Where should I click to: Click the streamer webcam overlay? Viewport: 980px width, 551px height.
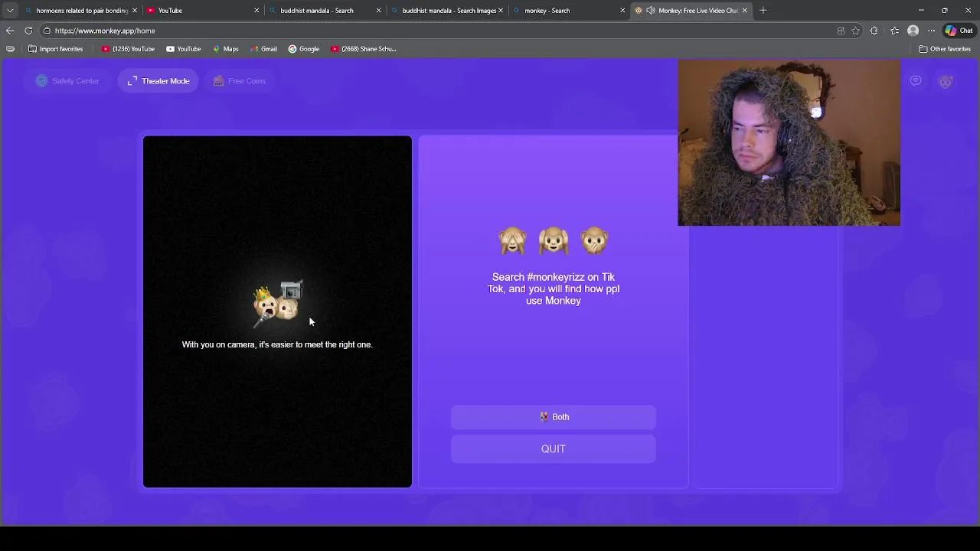(789, 143)
